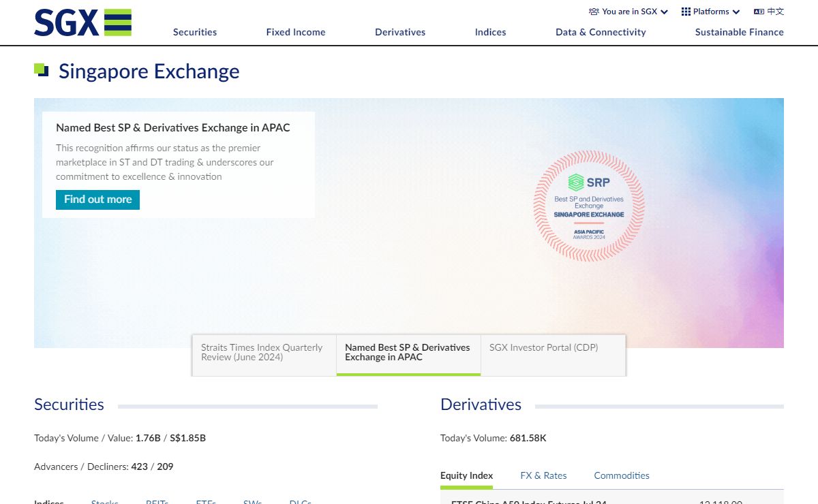Open the Indices menu
818x504 pixels.
[x=491, y=32]
